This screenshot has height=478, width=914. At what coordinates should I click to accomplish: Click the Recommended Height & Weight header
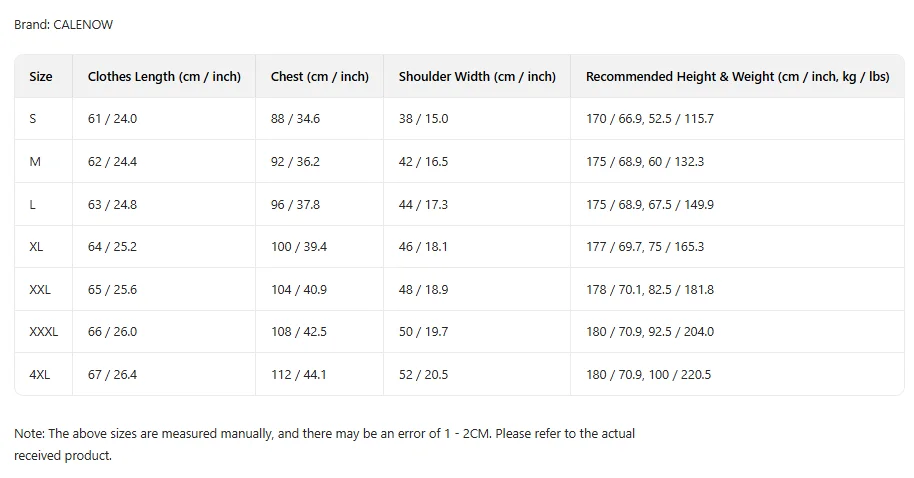737,77
